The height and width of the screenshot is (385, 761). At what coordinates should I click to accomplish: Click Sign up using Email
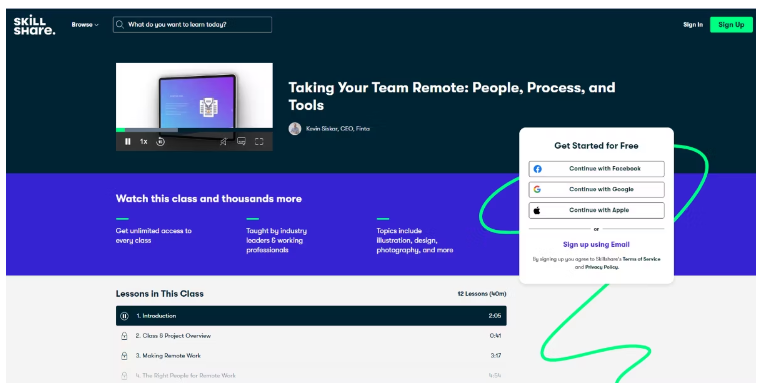[x=596, y=245]
